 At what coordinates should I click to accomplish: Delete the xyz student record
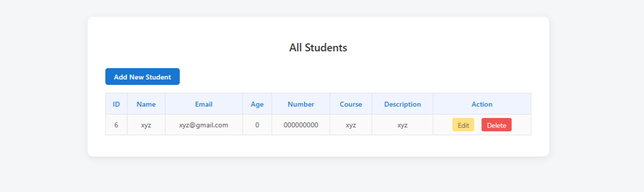pos(497,125)
